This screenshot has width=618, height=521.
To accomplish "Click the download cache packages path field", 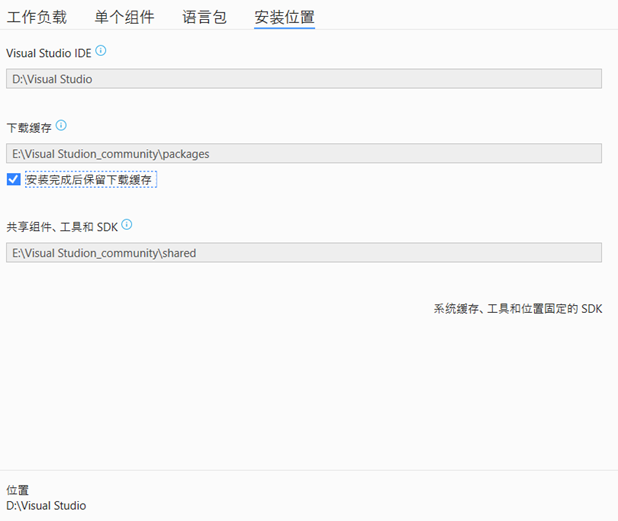I will pos(304,153).
